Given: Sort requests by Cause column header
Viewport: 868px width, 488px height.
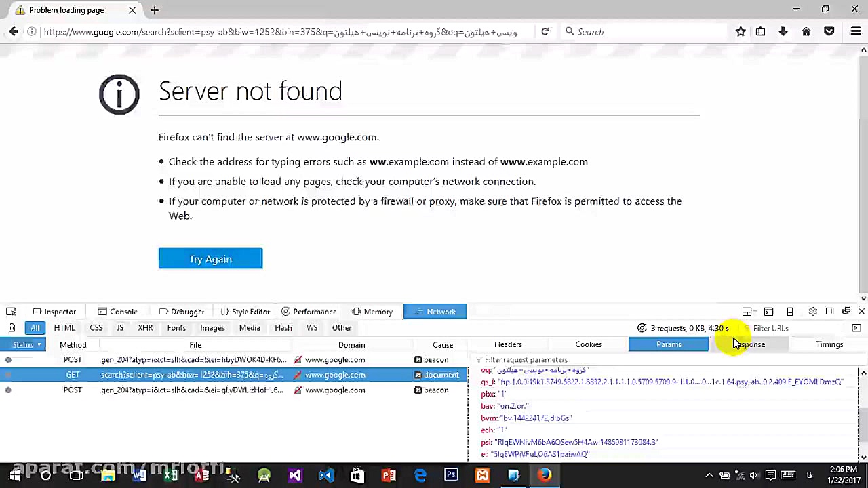Looking at the screenshot, I should [x=443, y=345].
